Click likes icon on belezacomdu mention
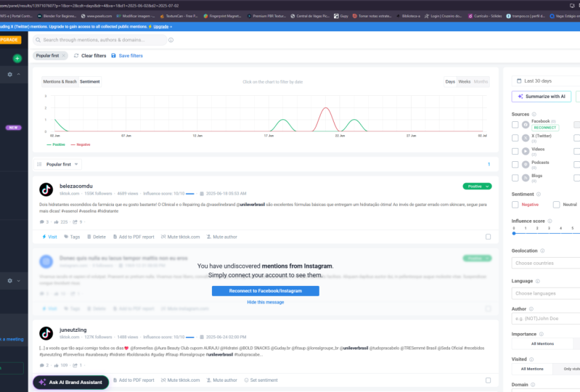Viewport: 580px width, 392px height. (x=56, y=222)
